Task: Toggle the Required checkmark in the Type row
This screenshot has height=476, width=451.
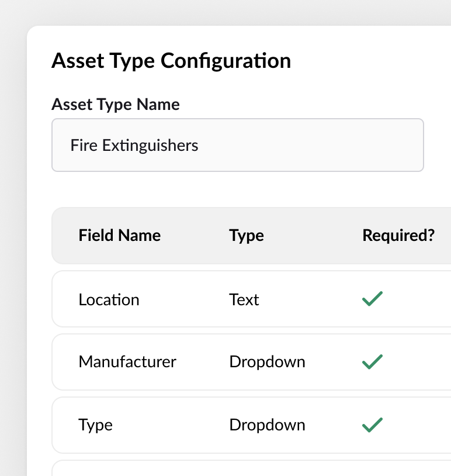Action: click(x=372, y=425)
